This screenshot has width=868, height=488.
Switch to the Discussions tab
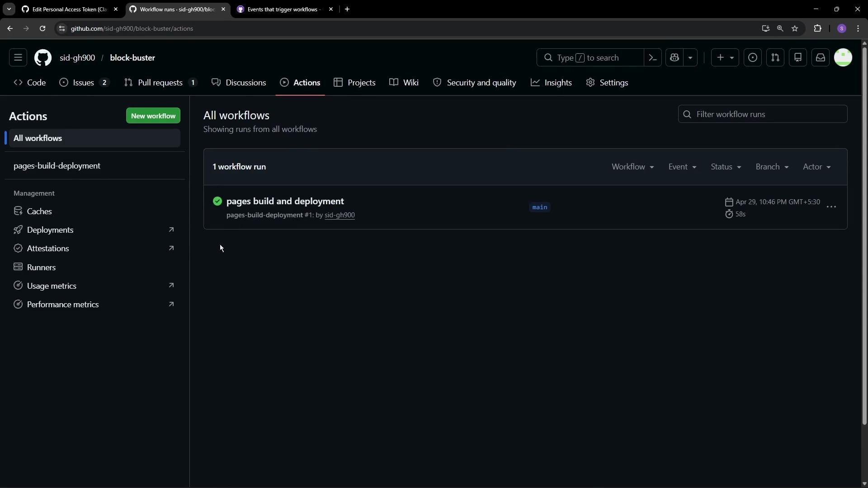[239, 83]
